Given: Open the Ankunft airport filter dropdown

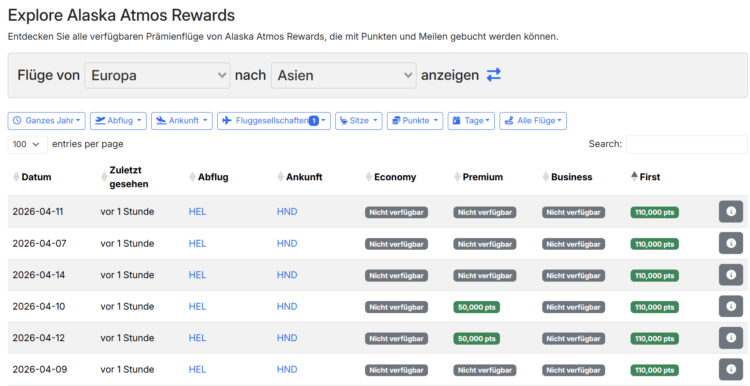Looking at the screenshot, I should coord(182,121).
